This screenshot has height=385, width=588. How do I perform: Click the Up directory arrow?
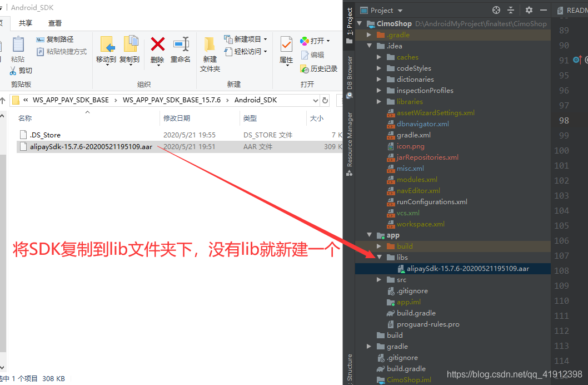[3, 100]
